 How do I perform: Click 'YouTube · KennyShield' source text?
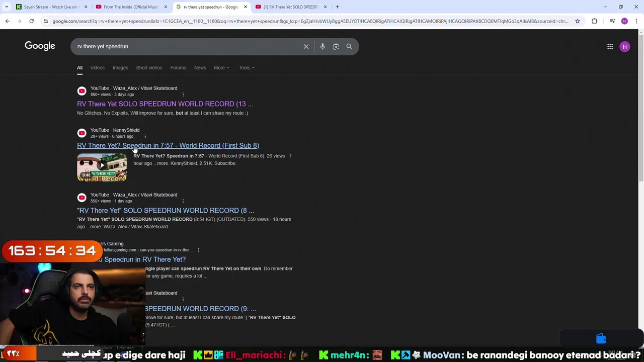point(115,130)
